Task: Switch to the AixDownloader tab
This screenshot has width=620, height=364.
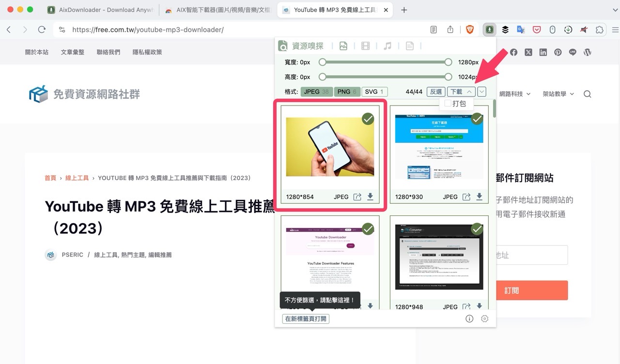Action: [100, 10]
